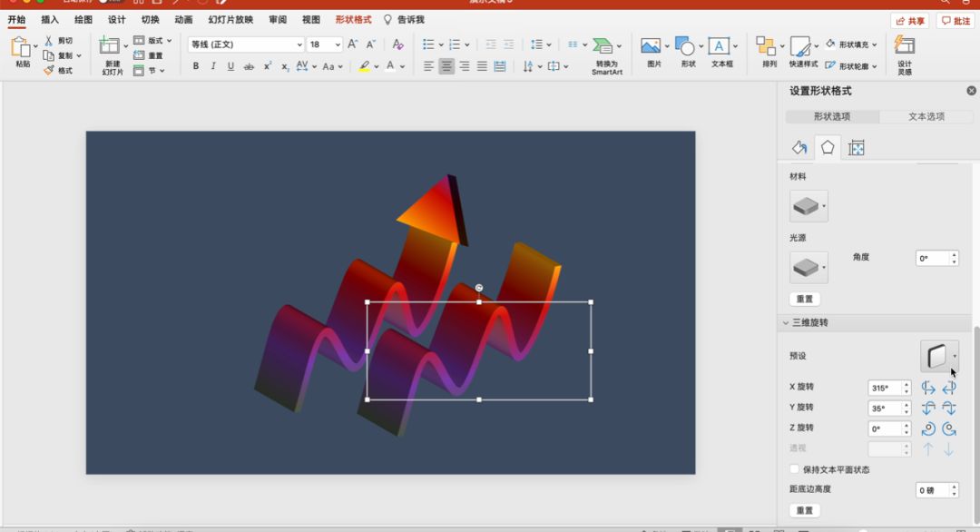Open the 设计 (Design) tab

pyautogui.click(x=116, y=20)
